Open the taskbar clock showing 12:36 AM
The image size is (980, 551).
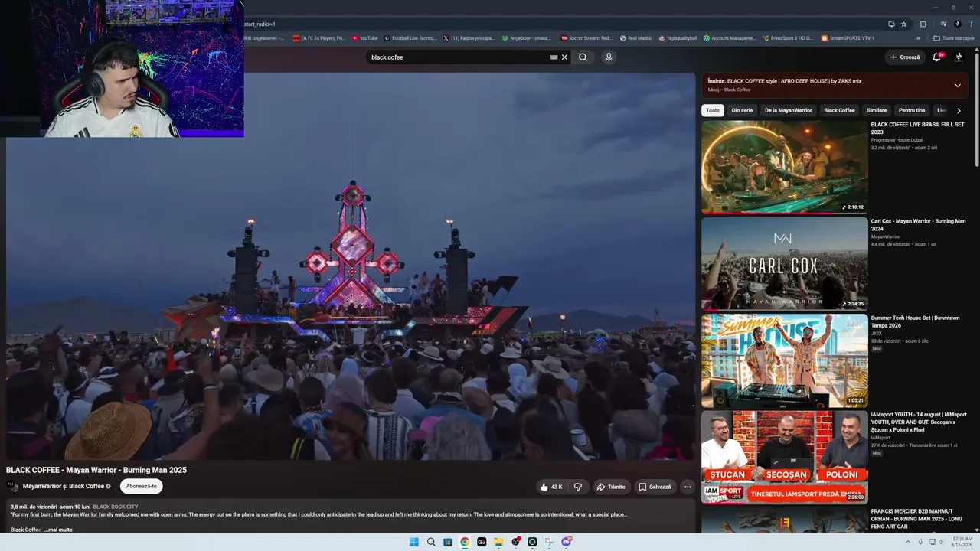coord(962,542)
